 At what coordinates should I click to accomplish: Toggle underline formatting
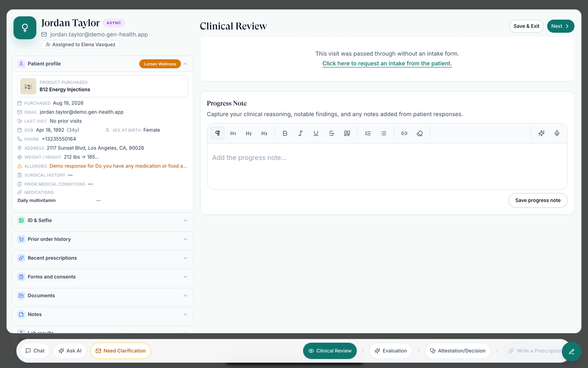316,133
